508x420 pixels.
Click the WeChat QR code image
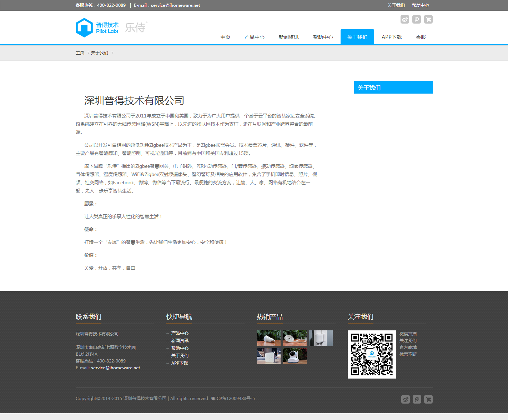[372, 354]
